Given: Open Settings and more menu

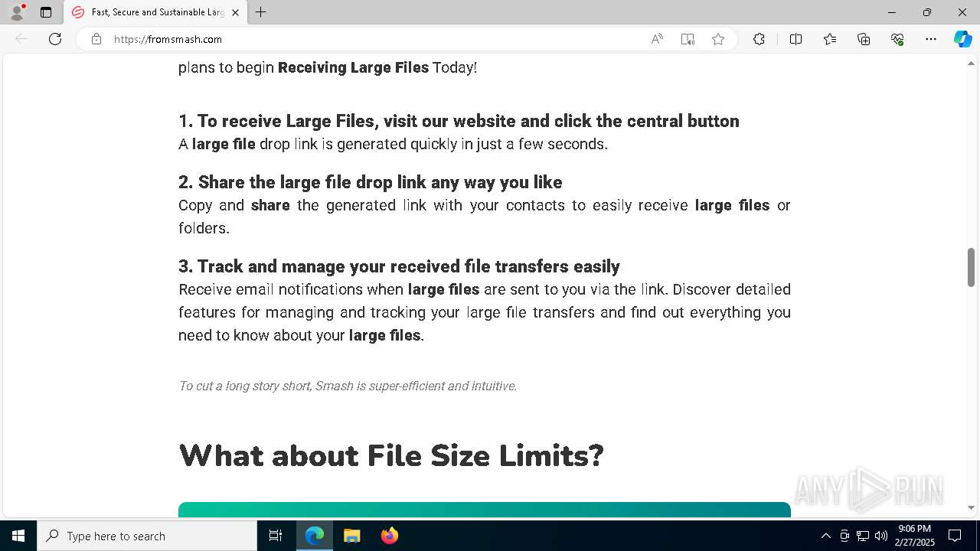Looking at the screenshot, I should pyautogui.click(x=931, y=39).
